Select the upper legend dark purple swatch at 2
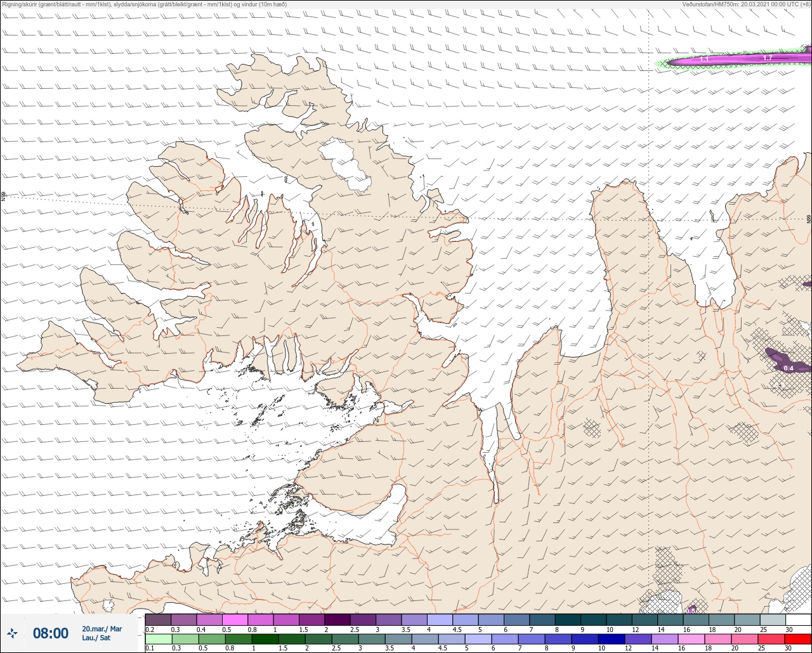 (x=337, y=619)
